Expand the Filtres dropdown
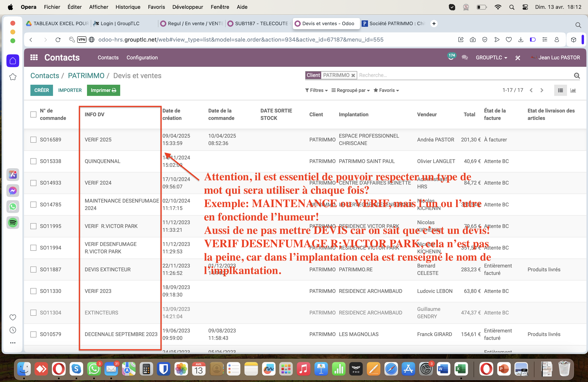This screenshot has height=382, width=588. (x=316, y=90)
